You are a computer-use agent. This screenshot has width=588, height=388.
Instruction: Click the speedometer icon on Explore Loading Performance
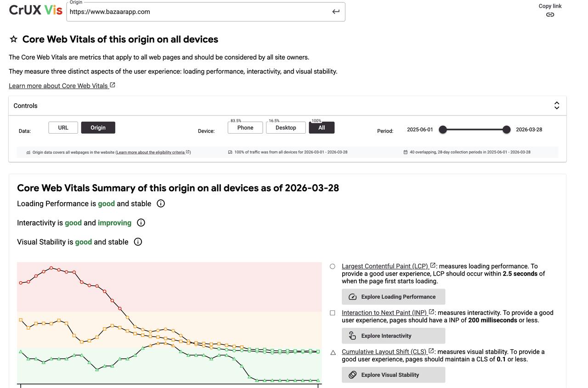click(352, 297)
